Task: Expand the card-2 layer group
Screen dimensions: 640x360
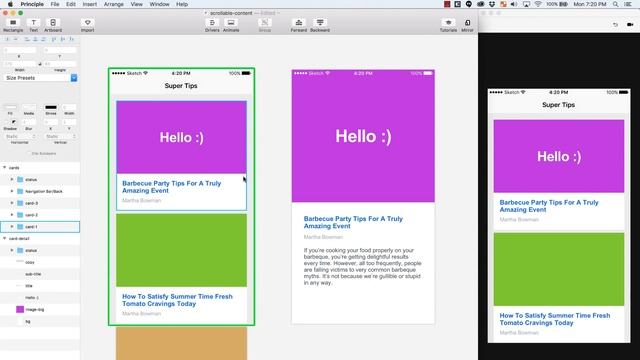Action: coord(12,215)
